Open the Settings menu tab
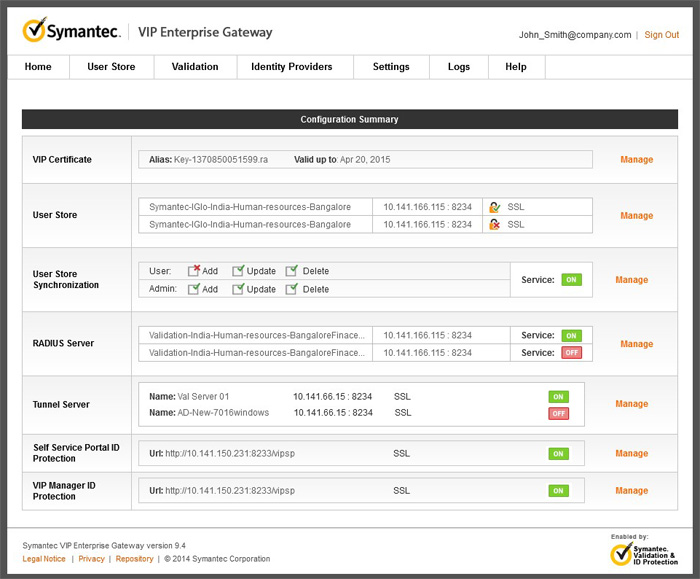This screenshot has height=579, width=700. [391, 67]
